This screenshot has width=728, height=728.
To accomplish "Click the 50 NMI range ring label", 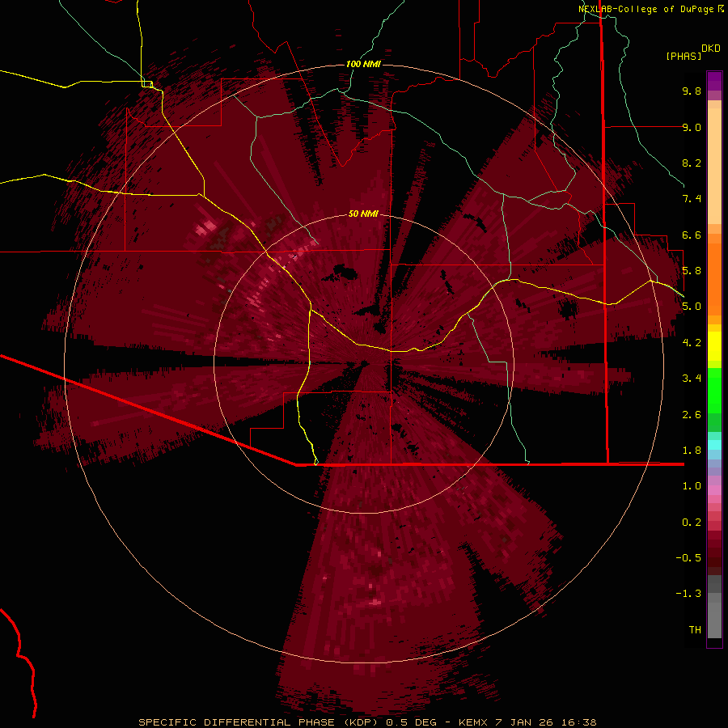I will 363,214.
